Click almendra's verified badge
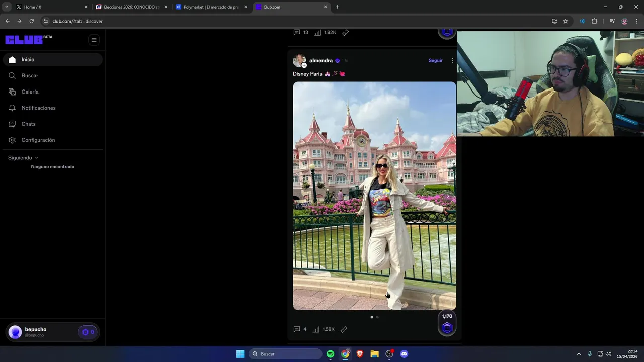Image resolution: width=644 pixels, height=362 pixels. [337, 60]
